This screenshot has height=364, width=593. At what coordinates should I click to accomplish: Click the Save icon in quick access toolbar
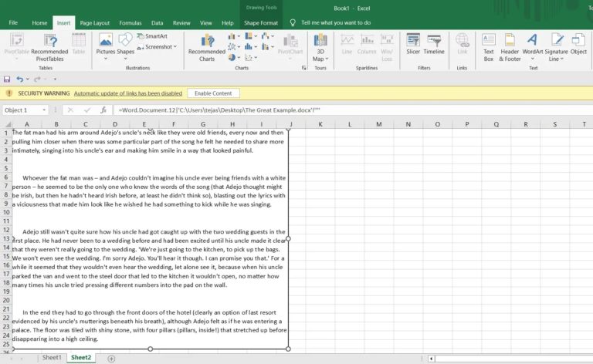pos(8,79)
